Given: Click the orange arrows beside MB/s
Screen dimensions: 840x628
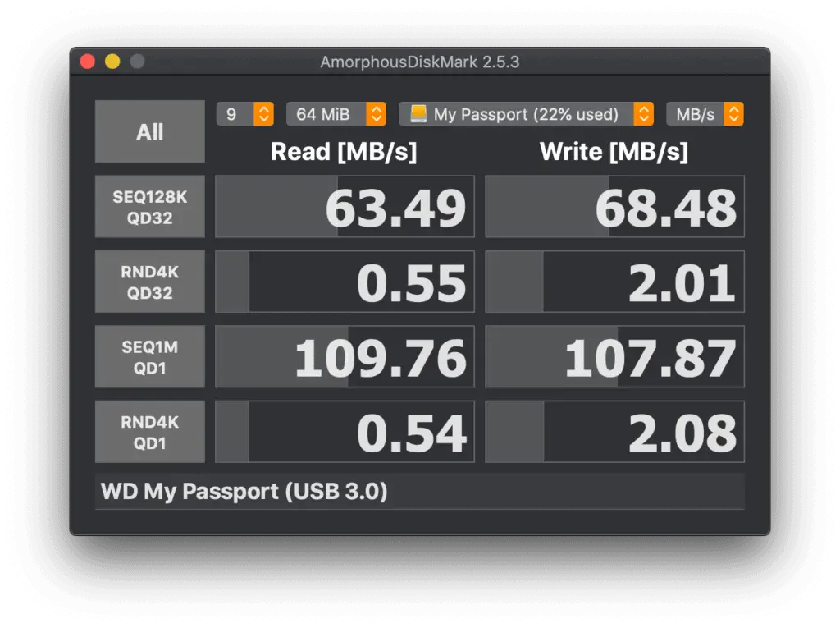Looking at the screenshot, I should (734, 113).
